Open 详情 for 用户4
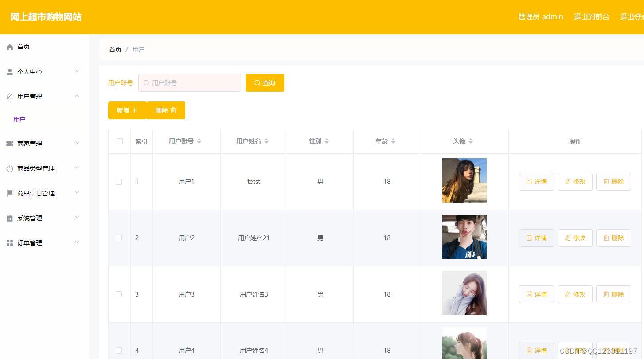 coord(536,351)
